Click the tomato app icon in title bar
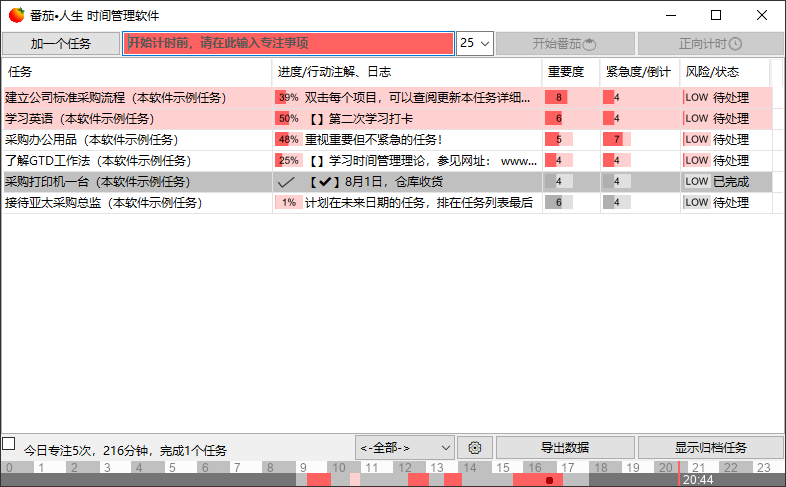 [x=15, y=15]
